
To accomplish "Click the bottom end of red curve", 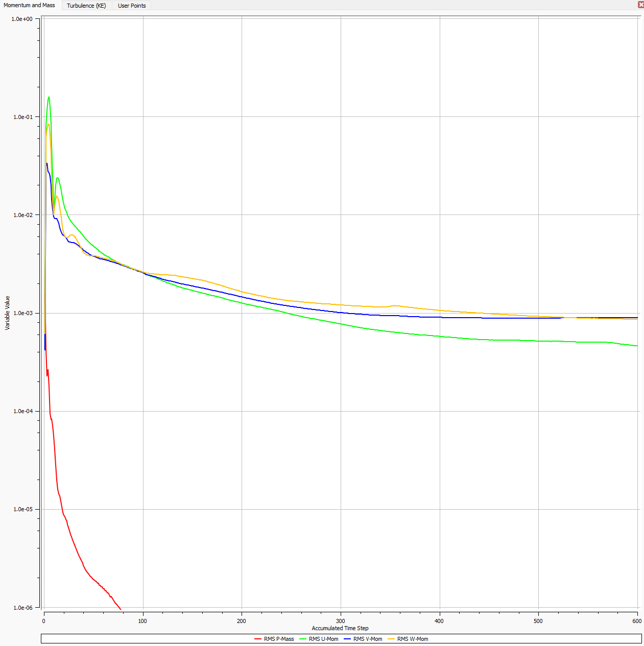I will pos(121,609).
